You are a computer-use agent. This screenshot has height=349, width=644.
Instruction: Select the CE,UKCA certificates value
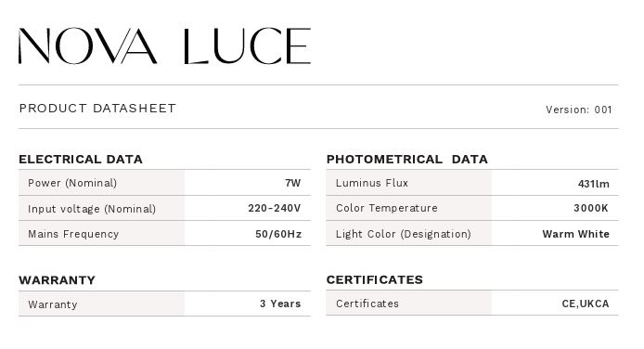pyautogui.click(x=586, y=304)
